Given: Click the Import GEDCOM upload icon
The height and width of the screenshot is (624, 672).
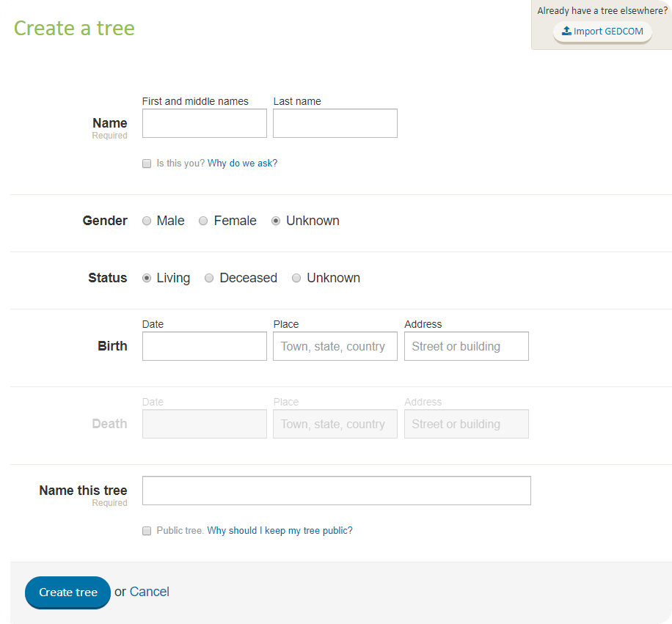Looking at the screenshot, I should pyautogui.click(x=566, y=32).
